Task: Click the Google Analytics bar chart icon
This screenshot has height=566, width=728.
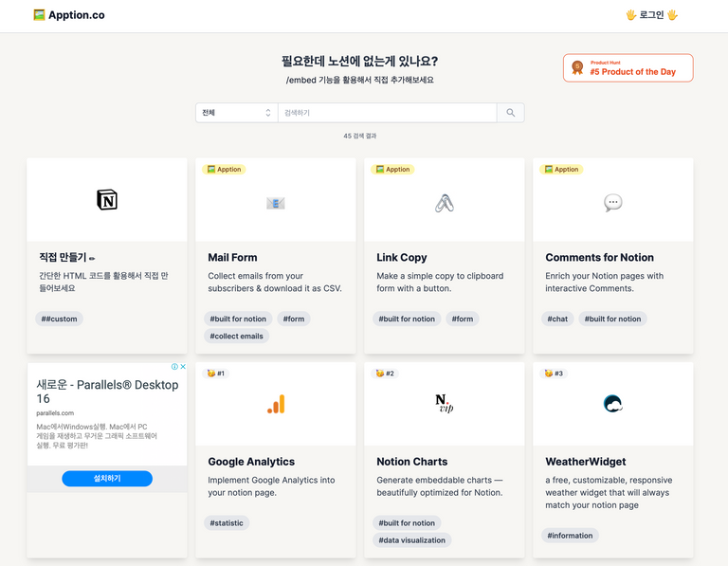Action: coord(276,405)
